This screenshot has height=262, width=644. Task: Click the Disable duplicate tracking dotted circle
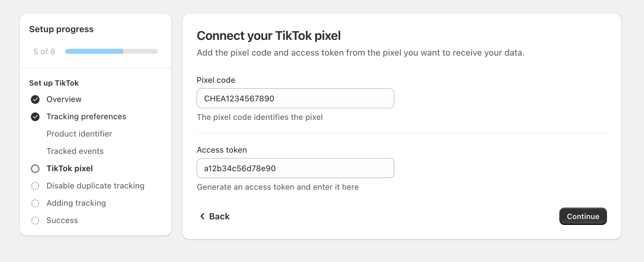click(x=35, y=186)
